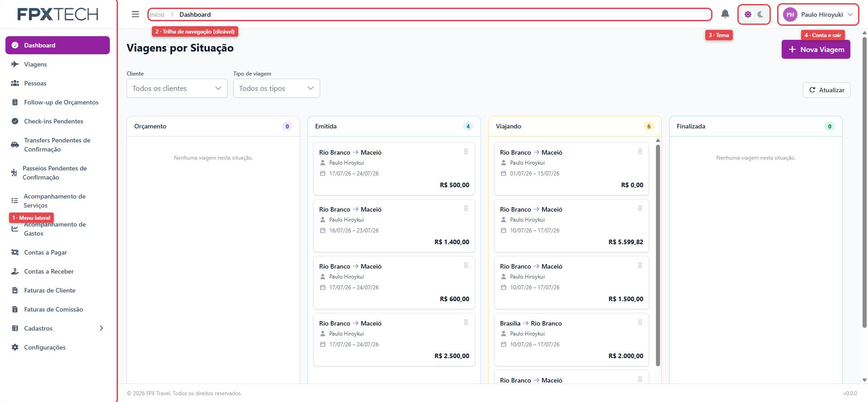Image resolution: width=868 pixels, height=402 pixels.
Task: Click the FPXTECH logo
Action: pyautogui.click(x=58, y=14)
